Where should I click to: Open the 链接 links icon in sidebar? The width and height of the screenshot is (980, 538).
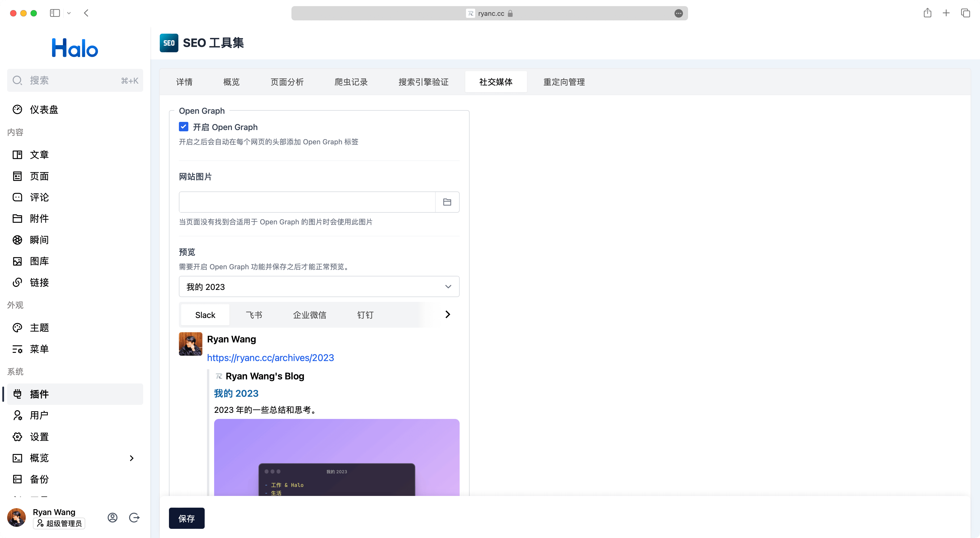[x=18, y=283]
